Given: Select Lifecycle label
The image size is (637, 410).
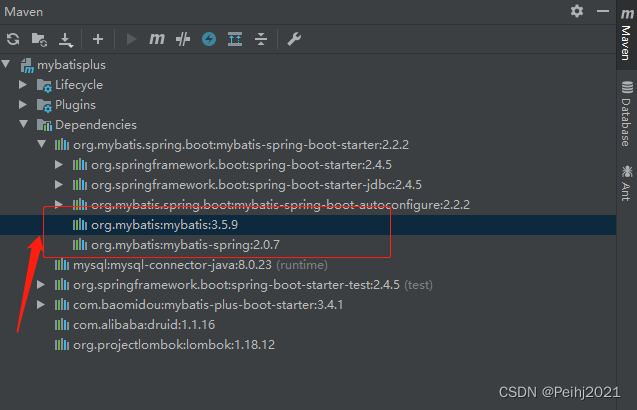Looking at the screenshot, I should [x=79, y=85].
